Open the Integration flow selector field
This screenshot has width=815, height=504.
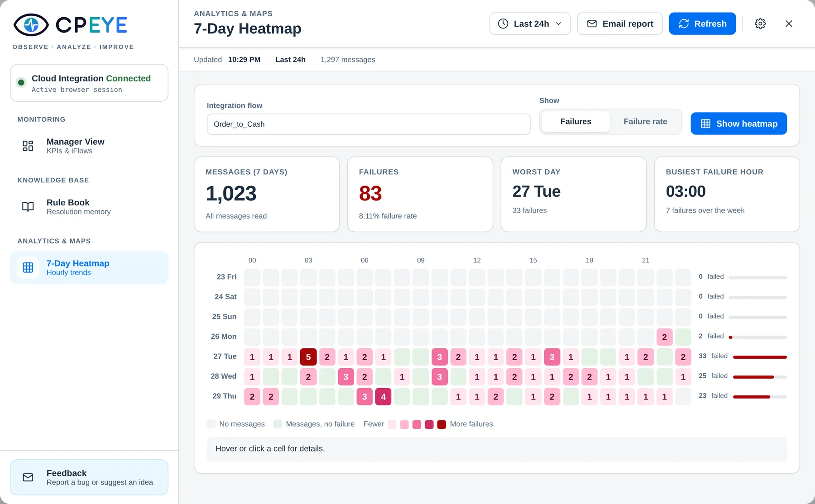368,124
